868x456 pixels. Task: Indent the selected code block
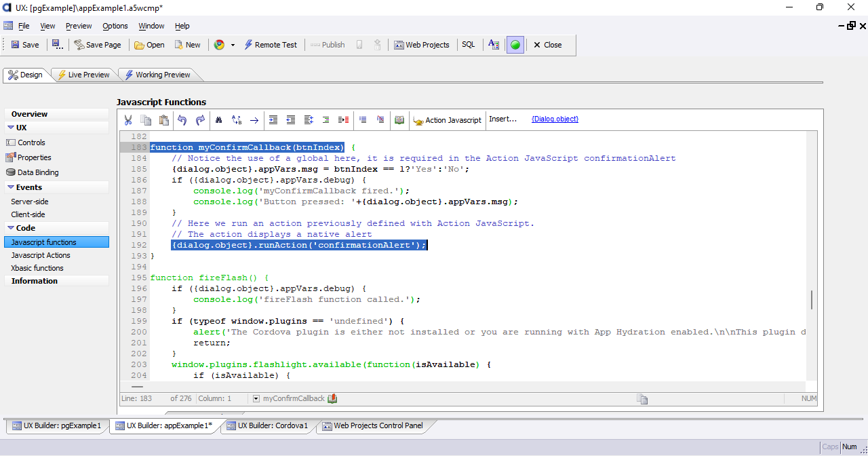(x=273, y=120)
